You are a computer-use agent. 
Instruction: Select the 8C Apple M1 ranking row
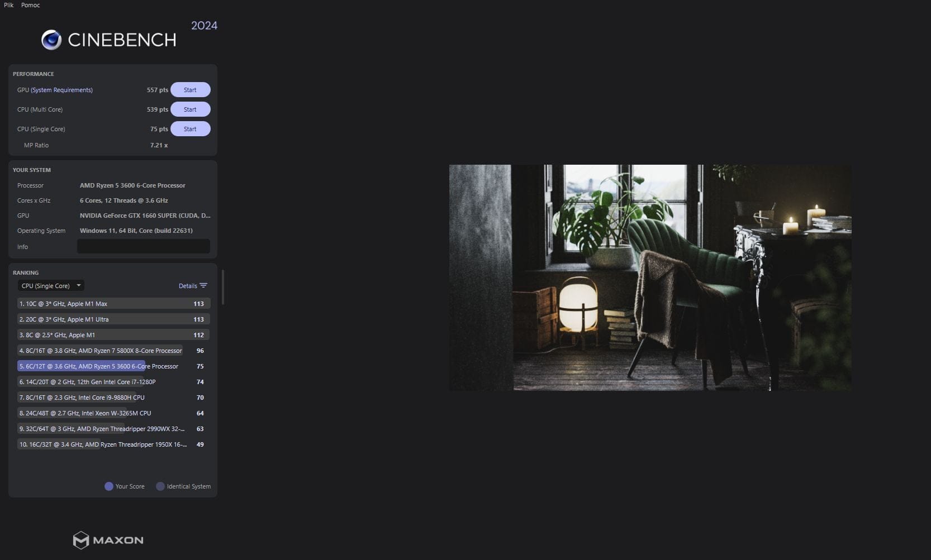(x=113, y=335)
